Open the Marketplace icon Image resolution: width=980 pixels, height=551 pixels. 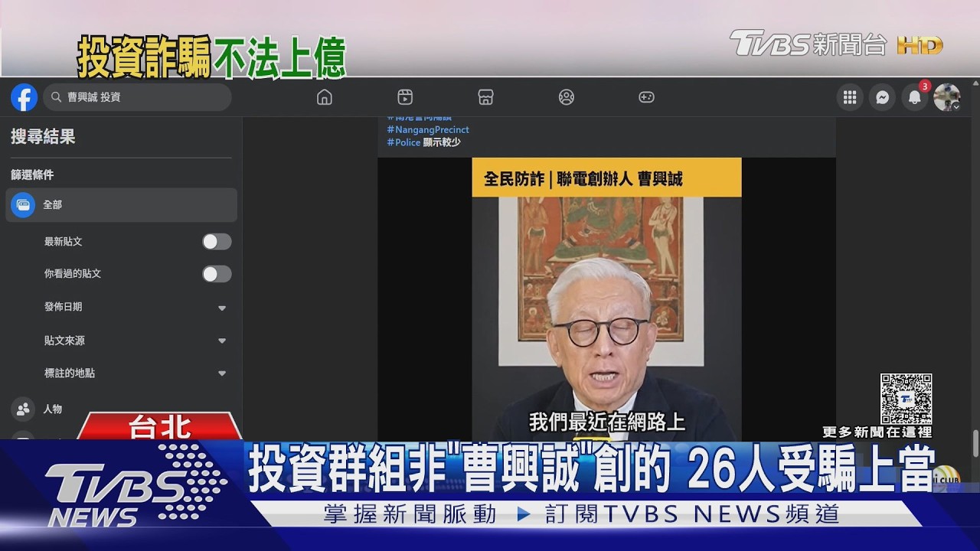pyautogui.click(x=485, y=97)
